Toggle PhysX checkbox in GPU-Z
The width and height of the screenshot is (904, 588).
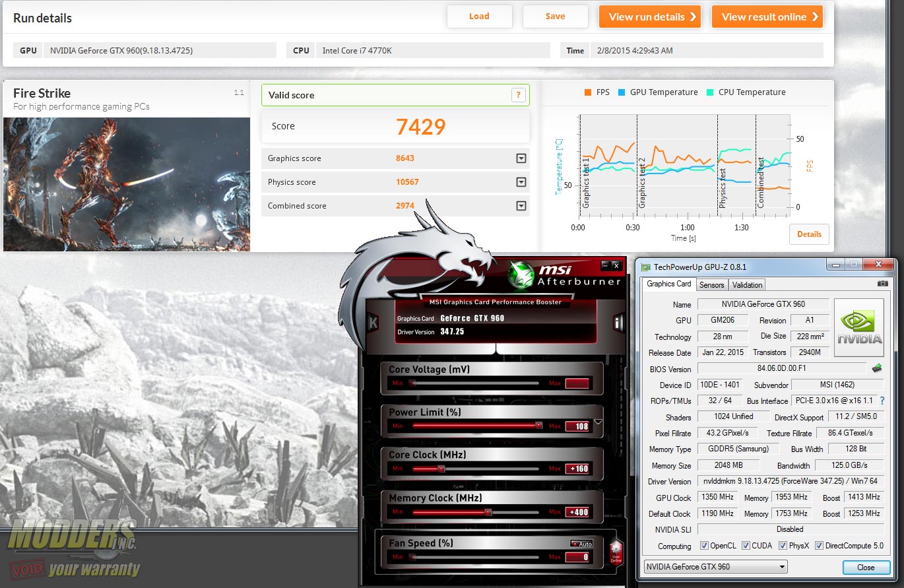(783, 546)
